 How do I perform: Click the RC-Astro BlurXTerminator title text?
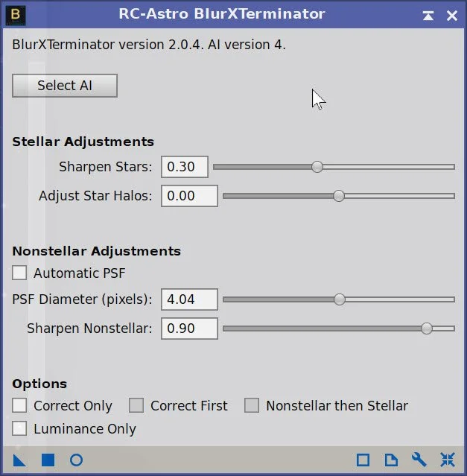(x=222, y=14)
